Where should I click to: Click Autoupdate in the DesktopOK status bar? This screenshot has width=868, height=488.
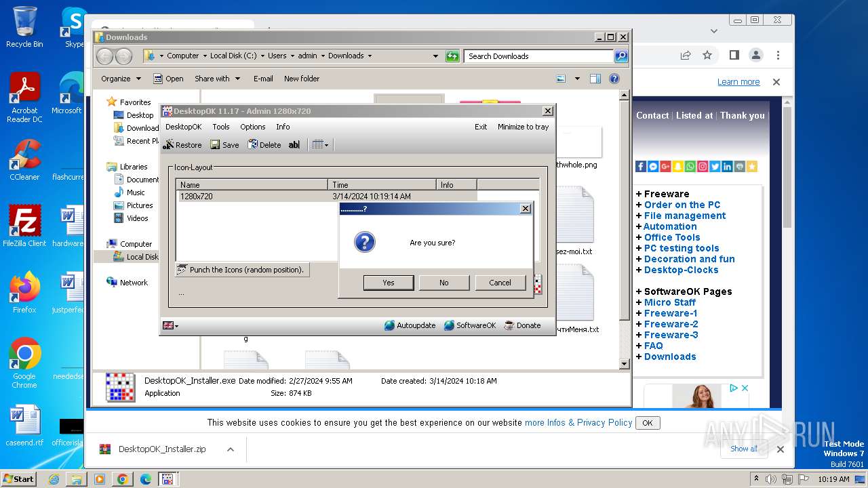point(410,325)
